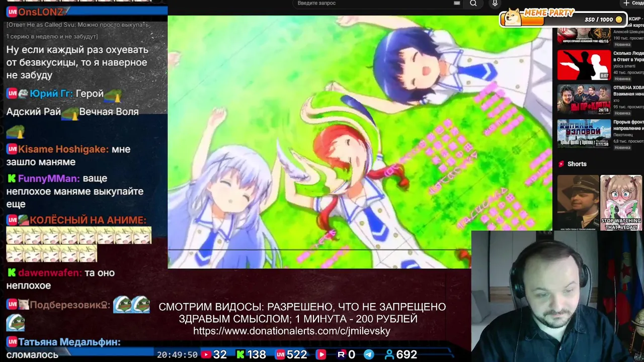Click LIVE badge beside Подберезовик
Viewport: 644px width, 362px height.
click(x=12, y=305)
